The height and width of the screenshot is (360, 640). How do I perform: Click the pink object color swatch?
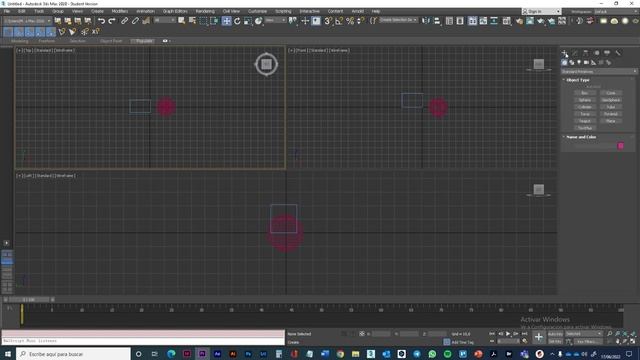tap(620, 146)
